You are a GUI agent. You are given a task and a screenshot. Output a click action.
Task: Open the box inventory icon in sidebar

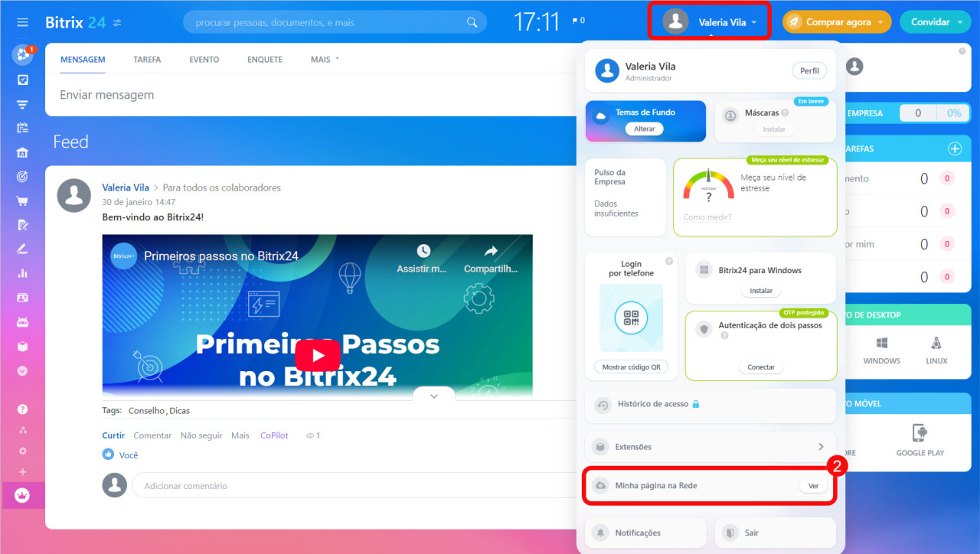23,346
